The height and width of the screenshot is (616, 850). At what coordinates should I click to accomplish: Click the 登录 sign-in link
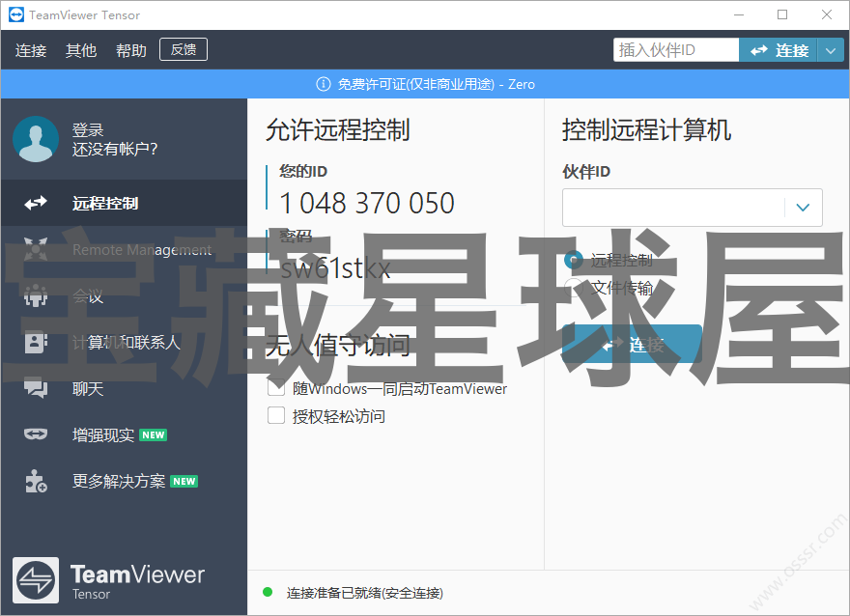[x=88, y=130]
